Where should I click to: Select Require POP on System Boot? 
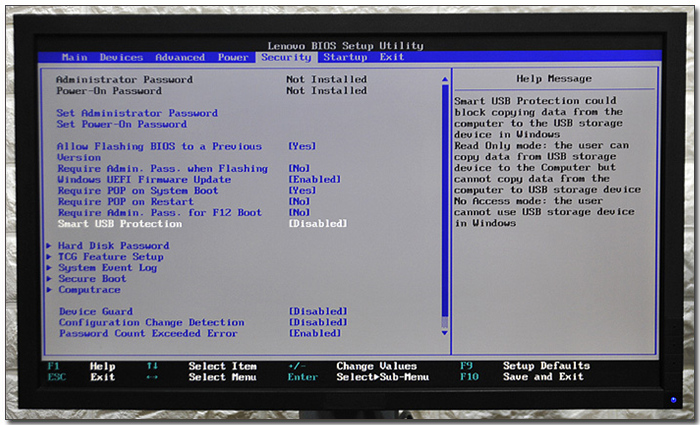click(138, 191)
